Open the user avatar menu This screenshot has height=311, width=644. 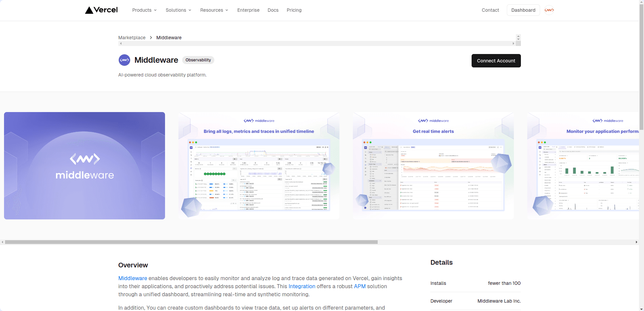pyautogui.click(x=549, y=10)
